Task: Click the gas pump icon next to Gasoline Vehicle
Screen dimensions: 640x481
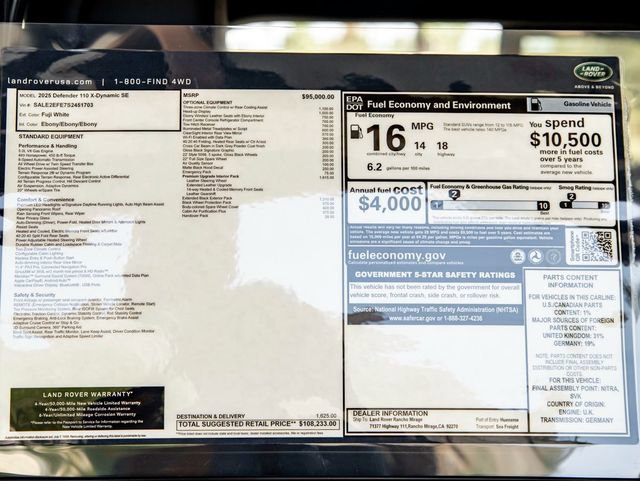Action: tap(535, 105)
